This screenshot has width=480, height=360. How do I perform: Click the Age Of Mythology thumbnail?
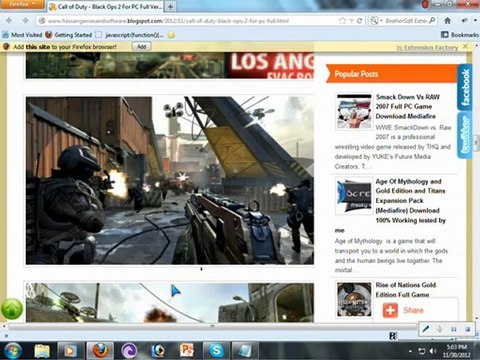click(354, 196)
